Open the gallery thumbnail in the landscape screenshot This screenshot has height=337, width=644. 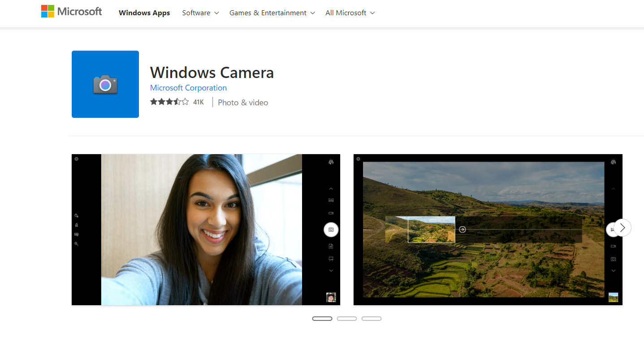pos(613,297)
